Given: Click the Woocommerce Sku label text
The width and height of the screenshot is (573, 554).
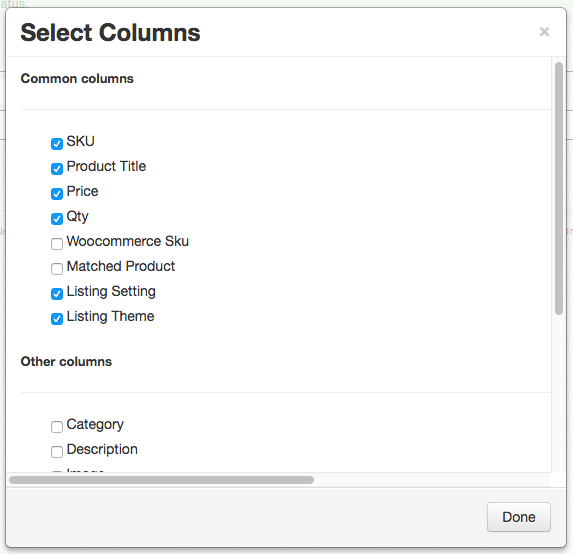Looking at the screenshot, I should tap(128, 241).
